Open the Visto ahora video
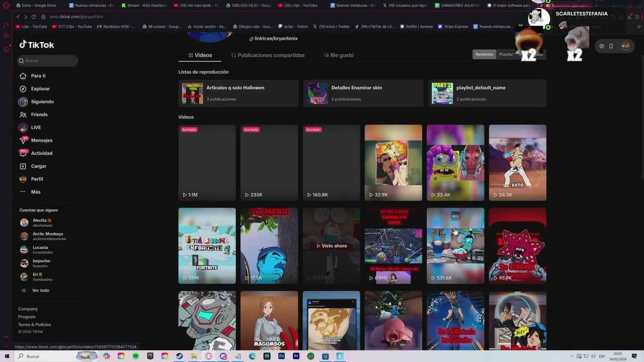The height and width of the screenshot is (362, 644). 331,246
